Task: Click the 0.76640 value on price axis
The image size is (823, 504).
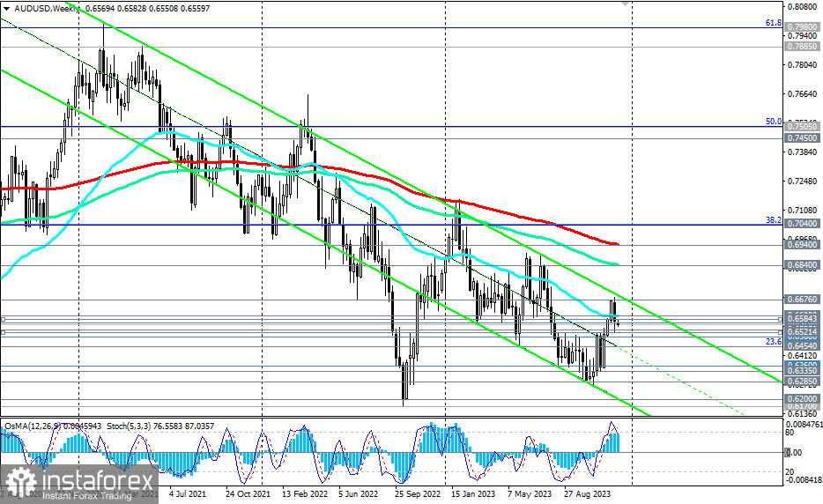Action: [802, 94]
